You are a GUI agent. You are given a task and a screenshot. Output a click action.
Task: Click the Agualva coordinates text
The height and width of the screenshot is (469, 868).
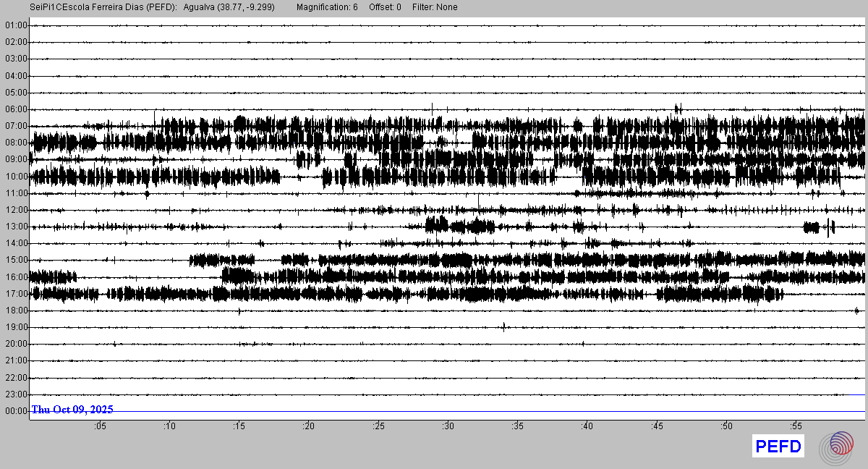(x=229, y=7)
